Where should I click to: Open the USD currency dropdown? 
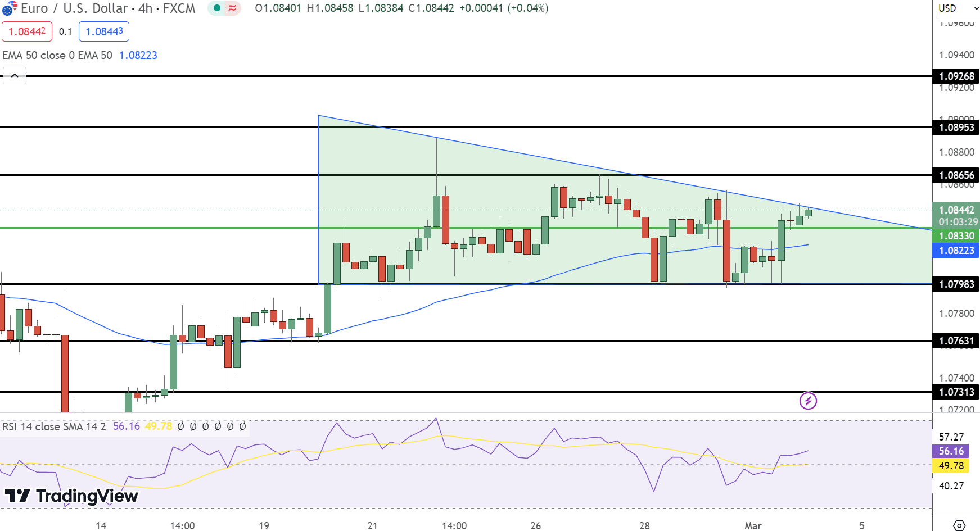coord(958,8)
